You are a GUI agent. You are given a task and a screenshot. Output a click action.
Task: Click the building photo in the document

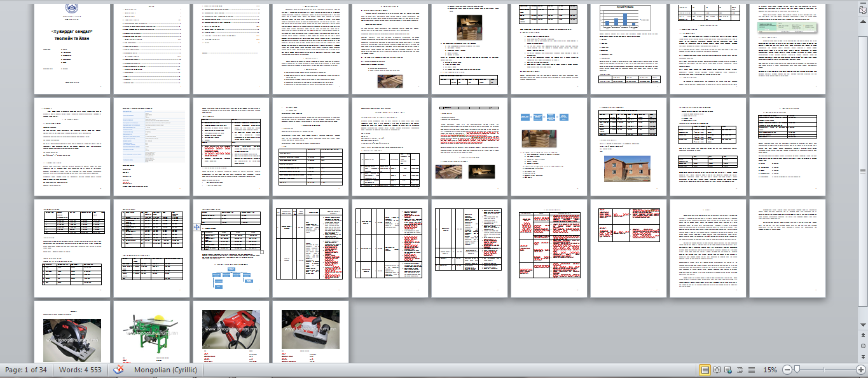[x=628, y=169]
